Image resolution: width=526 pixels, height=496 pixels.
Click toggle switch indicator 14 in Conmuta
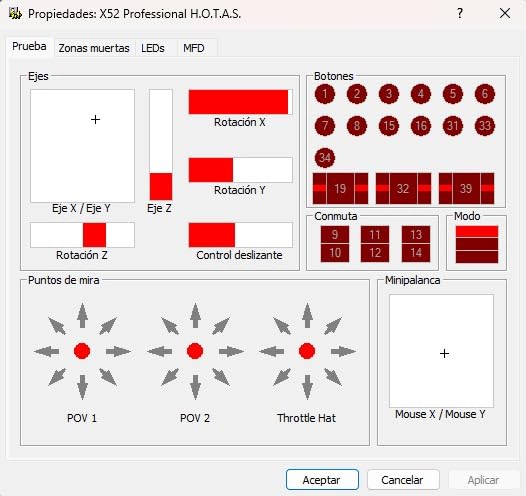[x=416, y=253]
